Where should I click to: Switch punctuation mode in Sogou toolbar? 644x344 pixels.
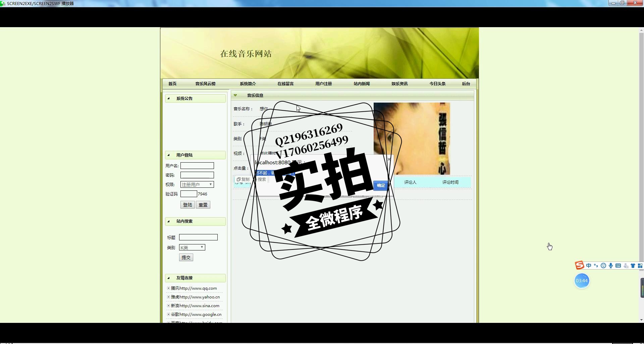(596, 266)
